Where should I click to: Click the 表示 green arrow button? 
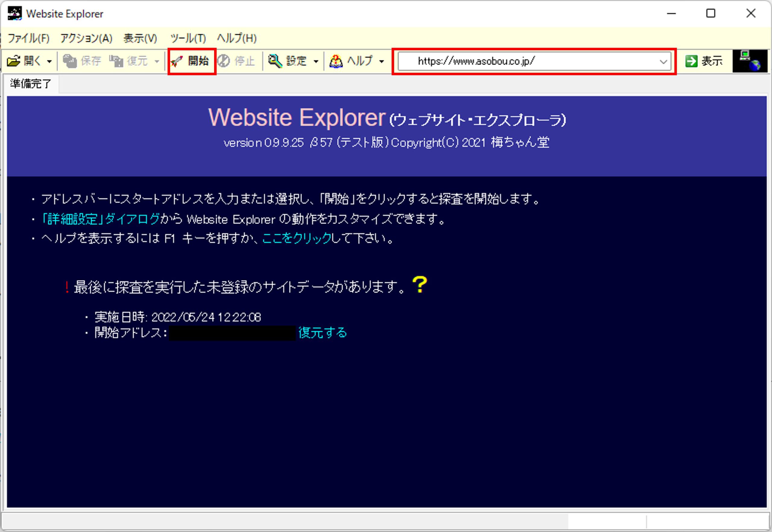[704, 61]
